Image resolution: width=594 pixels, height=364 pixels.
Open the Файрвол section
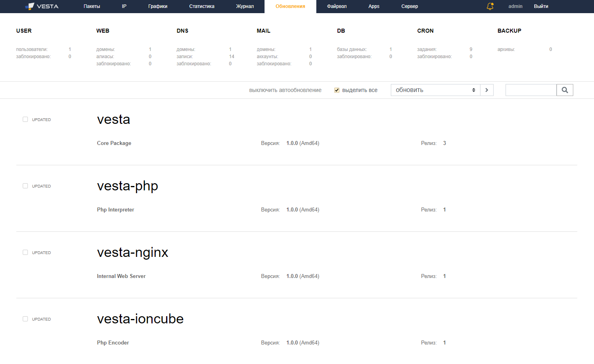tap(337, 6)
